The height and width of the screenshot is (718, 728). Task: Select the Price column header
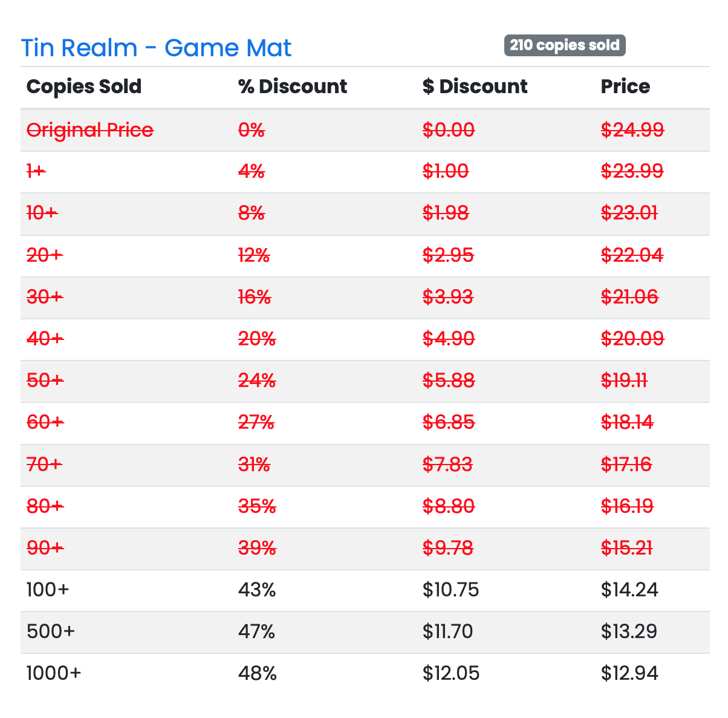point(625,86)
